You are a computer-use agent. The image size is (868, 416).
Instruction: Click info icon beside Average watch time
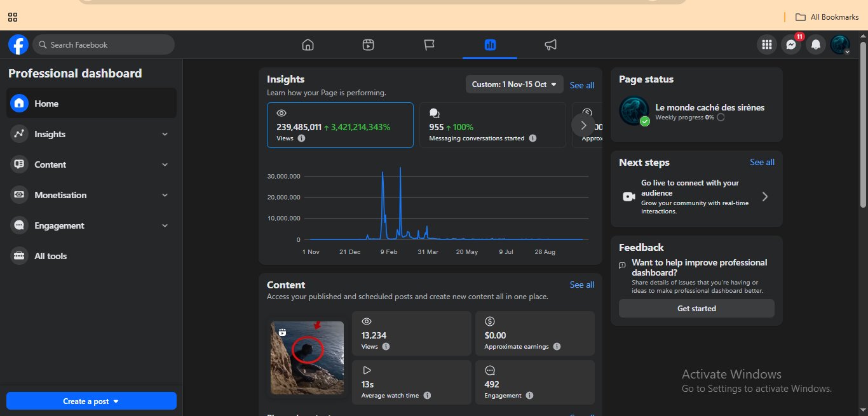tap(427, 395)
